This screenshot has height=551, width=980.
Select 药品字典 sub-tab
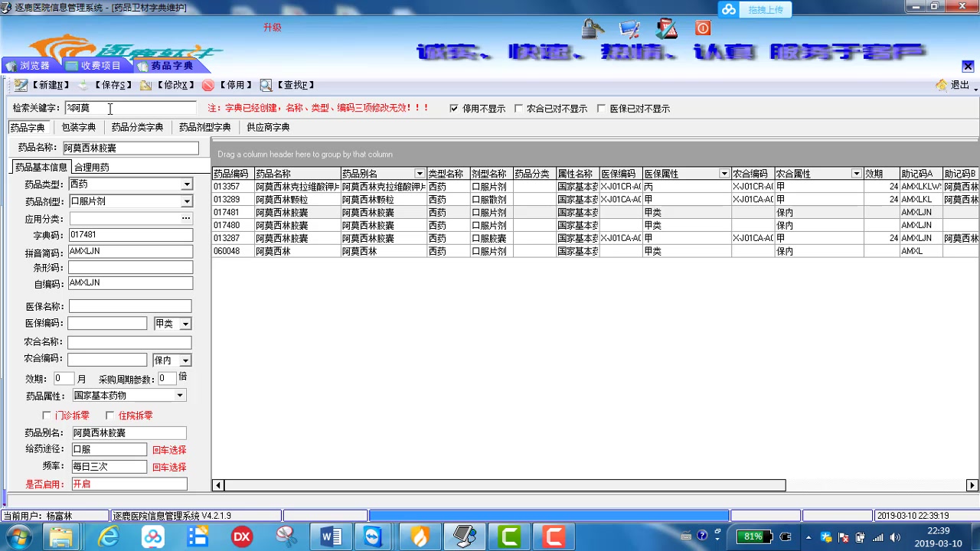(27, 128)
